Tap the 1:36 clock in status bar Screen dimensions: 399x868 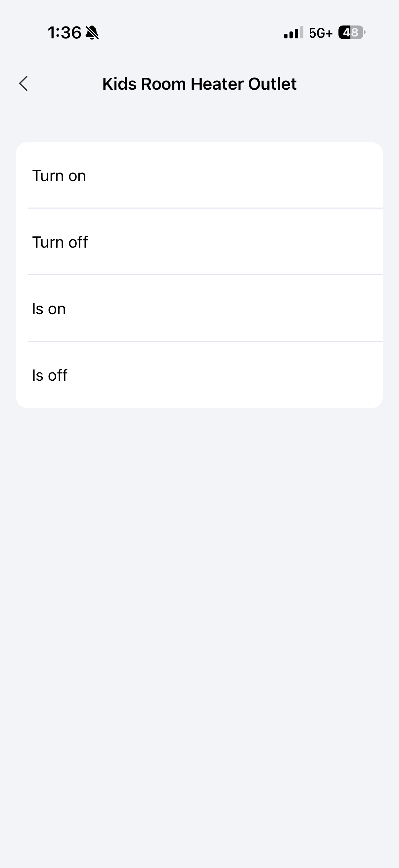pos(64,33)
